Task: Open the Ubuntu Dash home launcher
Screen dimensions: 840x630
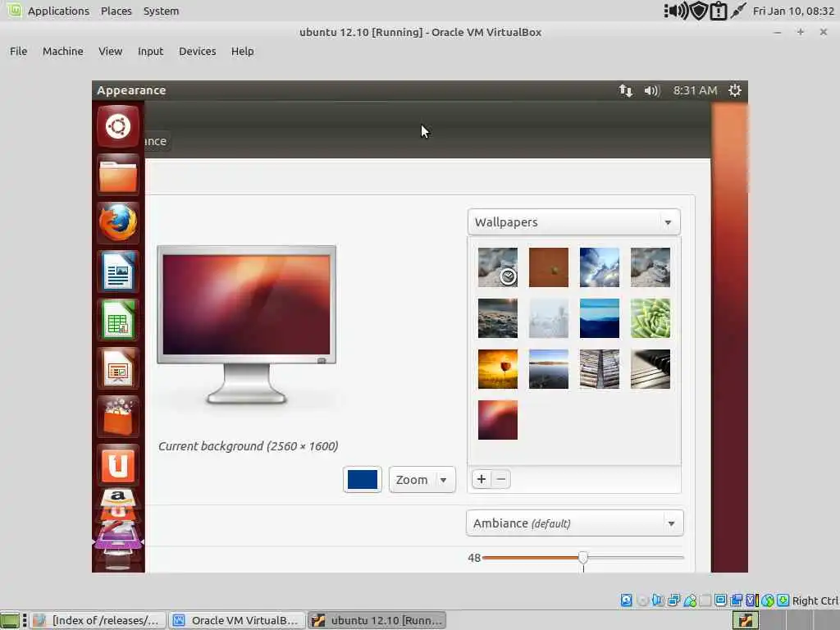Action: tap(118, 126)
